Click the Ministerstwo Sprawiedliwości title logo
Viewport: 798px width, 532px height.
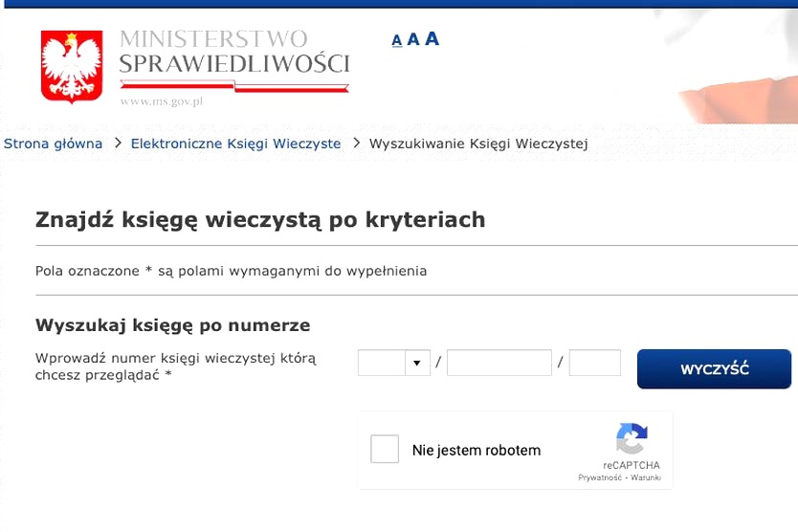point(234,52)
